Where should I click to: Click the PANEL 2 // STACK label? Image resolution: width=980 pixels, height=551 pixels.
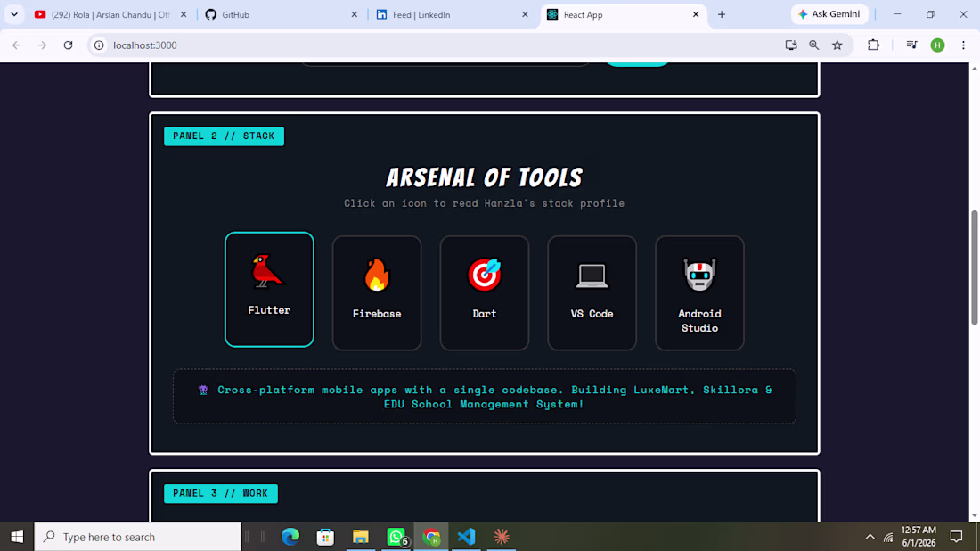[224, 136]
